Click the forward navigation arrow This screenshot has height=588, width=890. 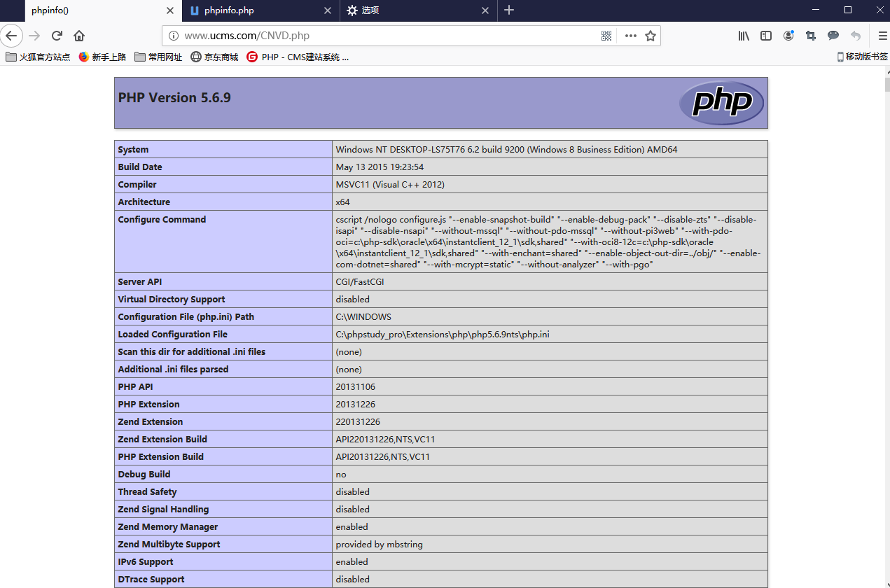34,36
